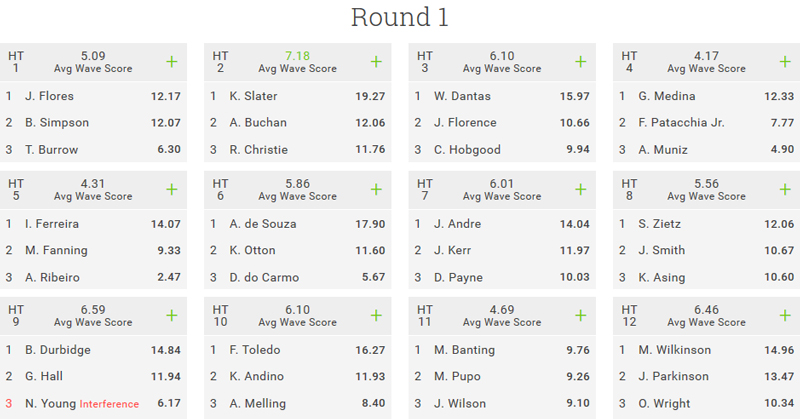Expand Heat 9 with the plus icon
The height and width of the screenshot is (419, 800).
point(171,316)
